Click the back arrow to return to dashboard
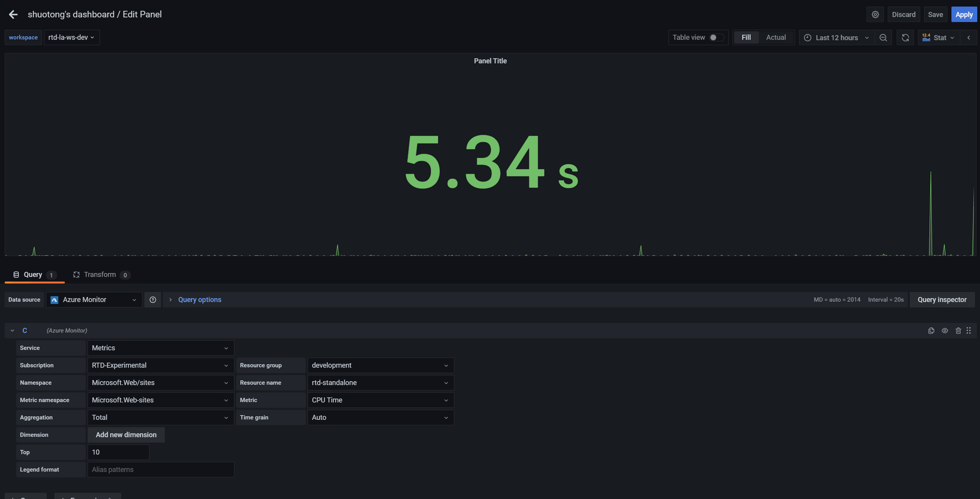980x499 pixels. pyautogui.click(x=13, y=14)
